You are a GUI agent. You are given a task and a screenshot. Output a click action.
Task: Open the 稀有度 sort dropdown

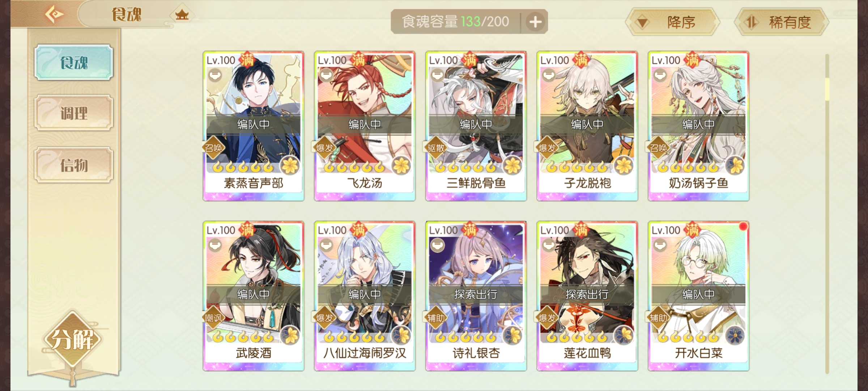point(782,22)
